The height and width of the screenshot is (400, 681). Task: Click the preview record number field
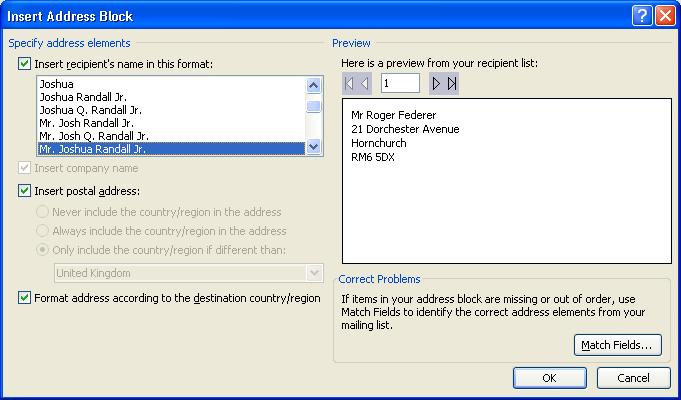point(400,83)
